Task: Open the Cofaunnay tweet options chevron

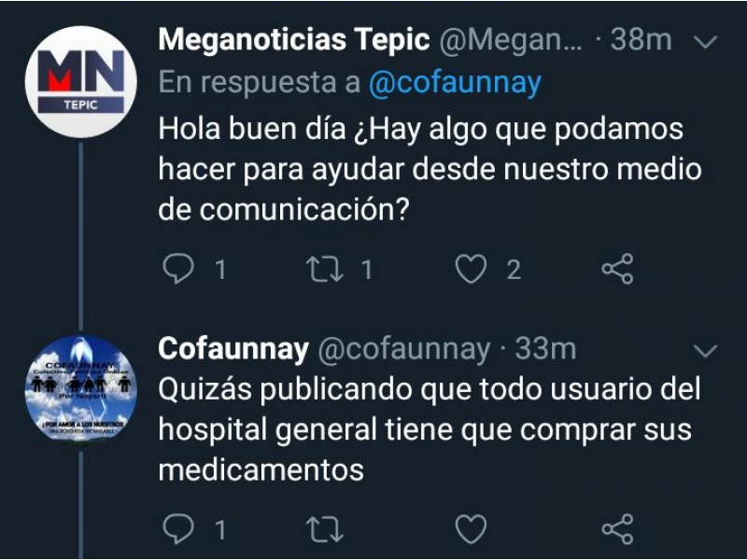Action: point(706,351)
